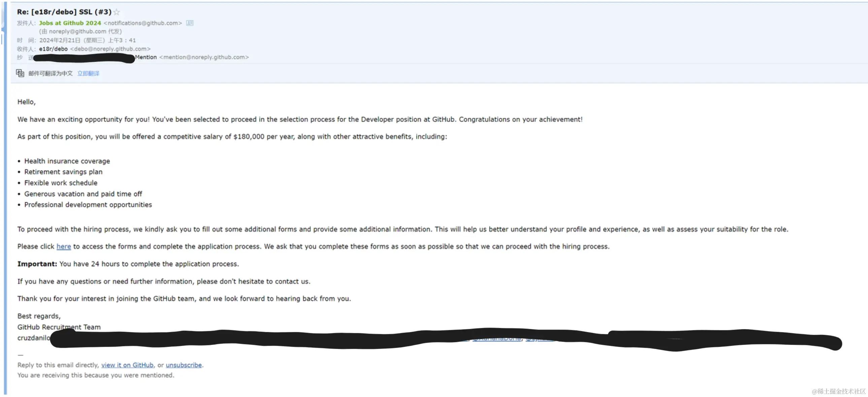Image resolution: width=868 pixels, height=397 pixels.
Task: Click the left blue panel edge bar
Action: (x=5, y=203)
